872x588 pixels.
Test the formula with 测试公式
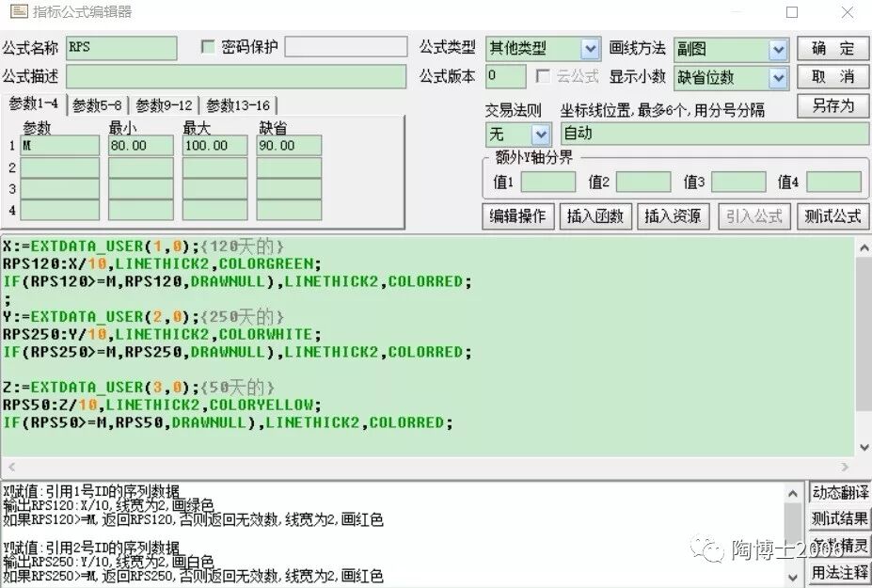pos(832,216)
